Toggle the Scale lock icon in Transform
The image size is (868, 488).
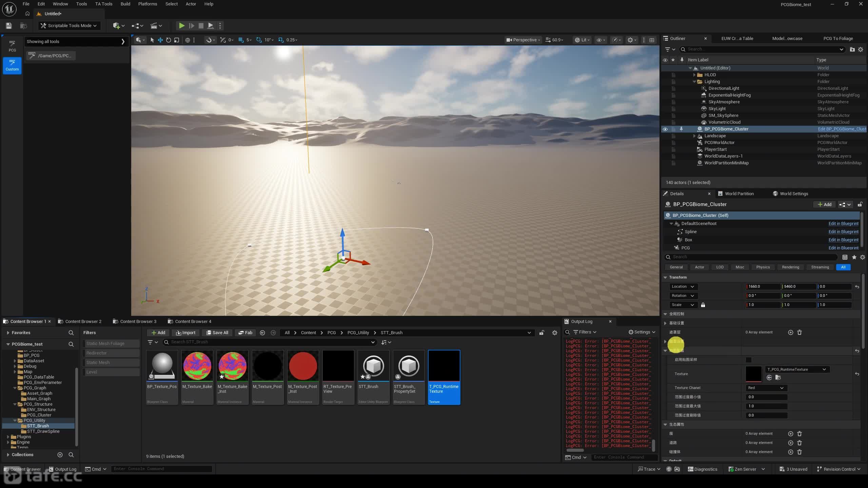[703, 305]
